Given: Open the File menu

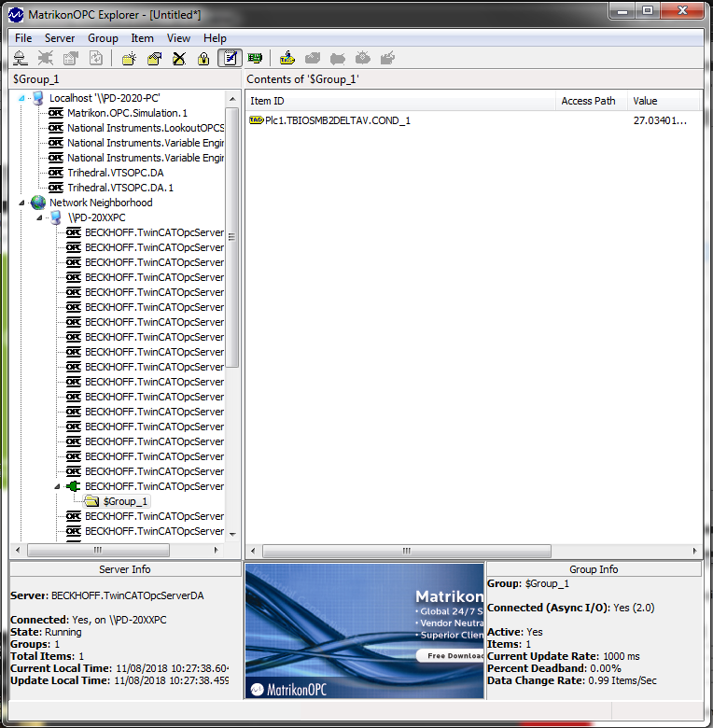Looking at the screenshot, I should tap(23, 38).
